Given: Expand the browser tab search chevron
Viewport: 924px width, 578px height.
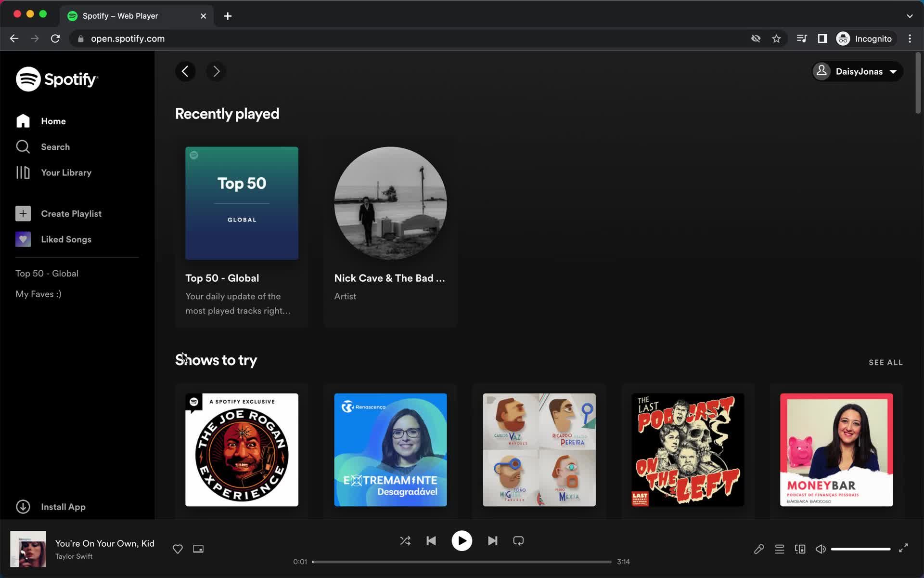Looking at the screenshot, I should [910, 16].
